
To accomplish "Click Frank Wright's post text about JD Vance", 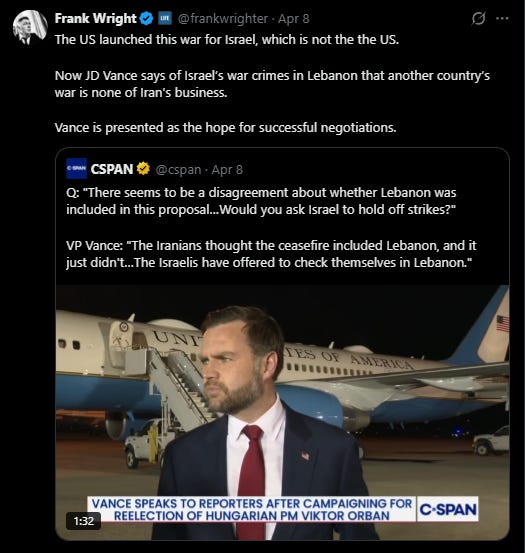I will point(272,84).
